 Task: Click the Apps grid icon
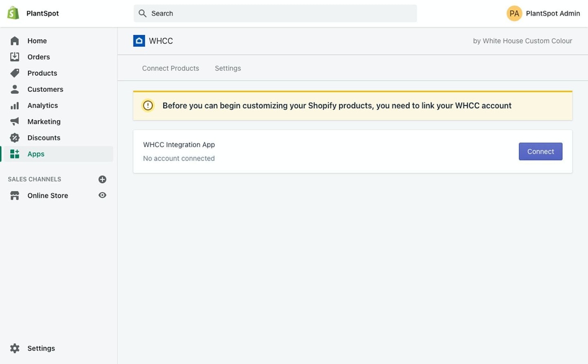click(15, 154)
